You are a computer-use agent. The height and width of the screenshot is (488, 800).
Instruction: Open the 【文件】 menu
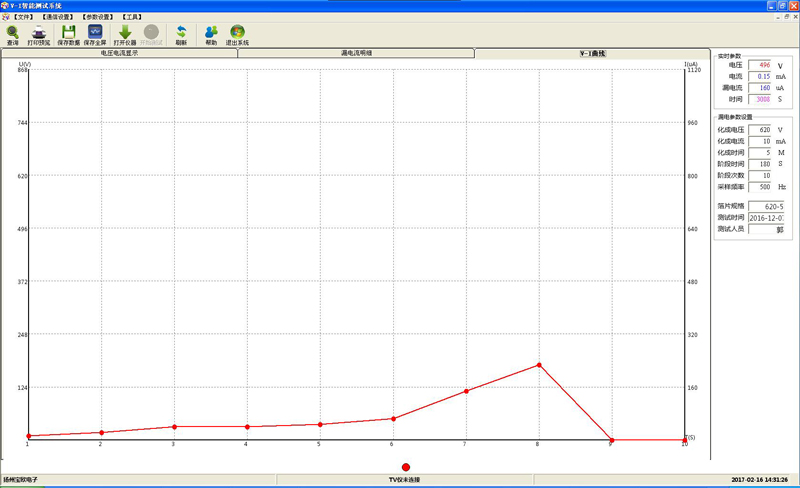click(23, 17)
